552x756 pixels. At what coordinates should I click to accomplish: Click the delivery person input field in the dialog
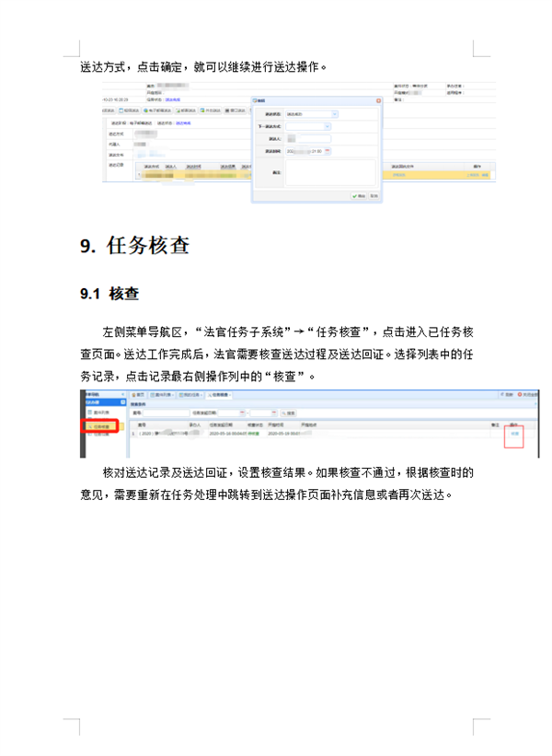pos(308,139)
